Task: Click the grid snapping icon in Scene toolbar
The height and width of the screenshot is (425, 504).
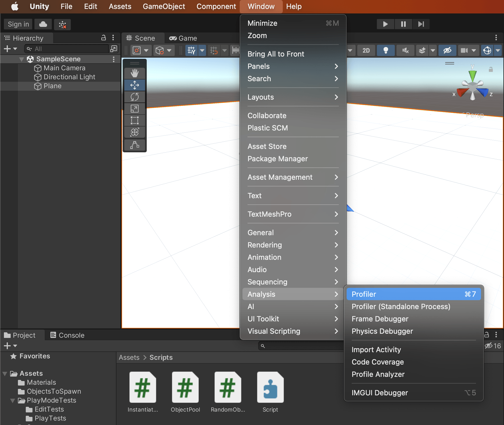Action: click(x=213, y=50)
